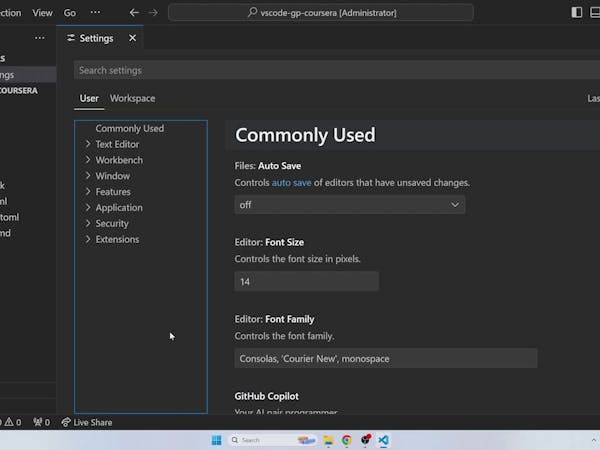This screenshot has width=600, height=450.
Task: Switch to the User settings tab
Action: point(89,98)
